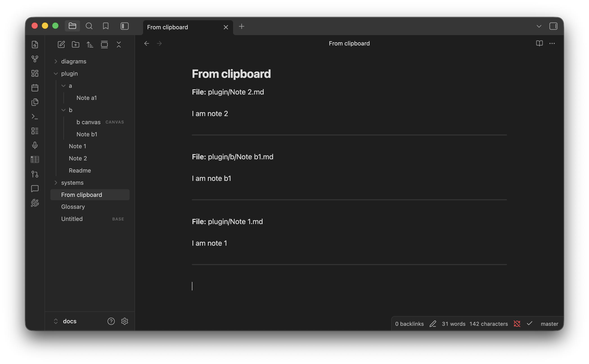Open the command palette terminal icon
This screenshot has width=589, height=364.
[35, 117]
